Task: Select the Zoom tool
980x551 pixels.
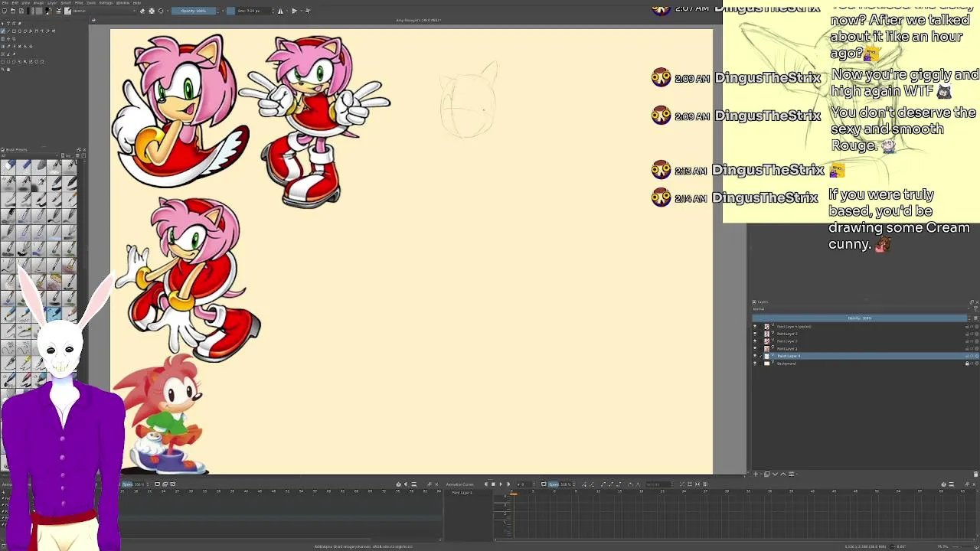Action: 3,69
